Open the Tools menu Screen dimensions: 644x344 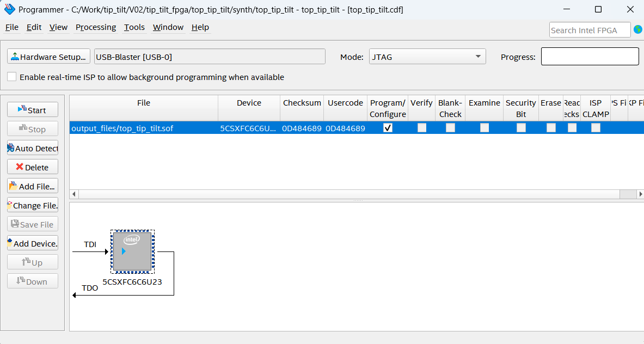tap(134, 27)
